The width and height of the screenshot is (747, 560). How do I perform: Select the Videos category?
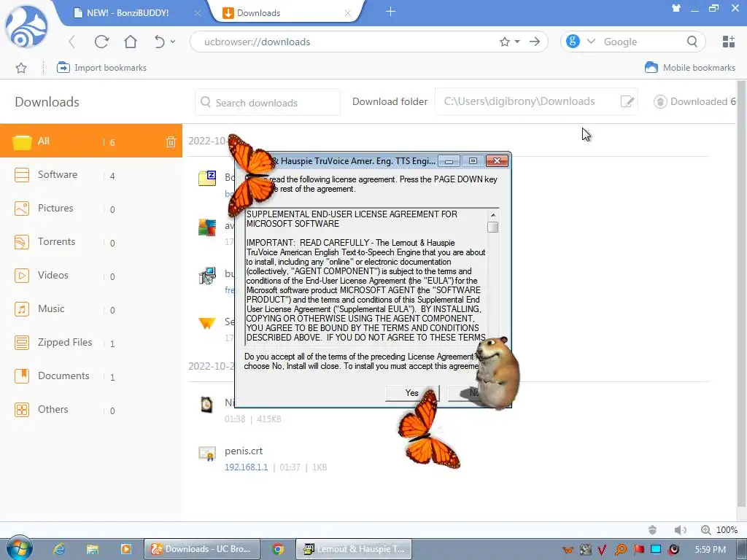pyautogui.click(x=91, y=275)
